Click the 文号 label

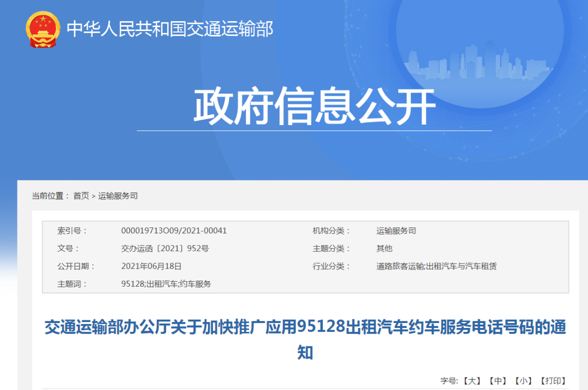68,249
